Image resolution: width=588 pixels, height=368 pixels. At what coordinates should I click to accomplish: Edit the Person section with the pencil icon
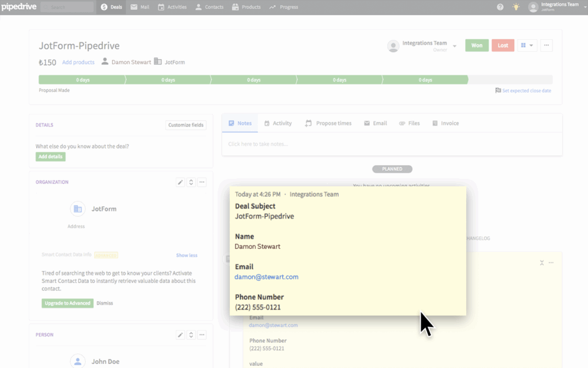tap(180, 335)
